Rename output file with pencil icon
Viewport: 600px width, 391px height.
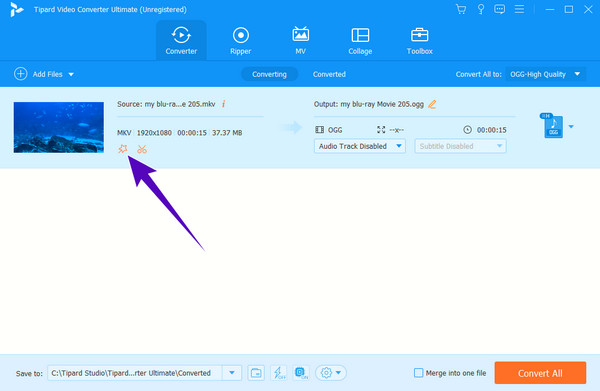(432, 104)
